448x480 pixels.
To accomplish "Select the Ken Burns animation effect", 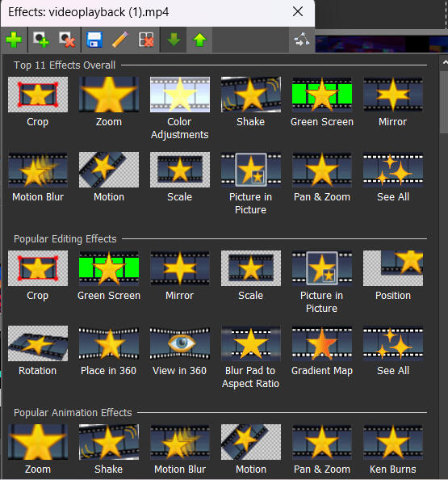I will (x=393, y=449).
